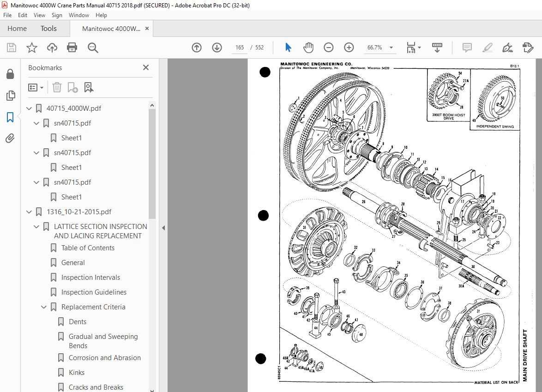
Task: Open the Dents bookmark
Action: point(78,322)
